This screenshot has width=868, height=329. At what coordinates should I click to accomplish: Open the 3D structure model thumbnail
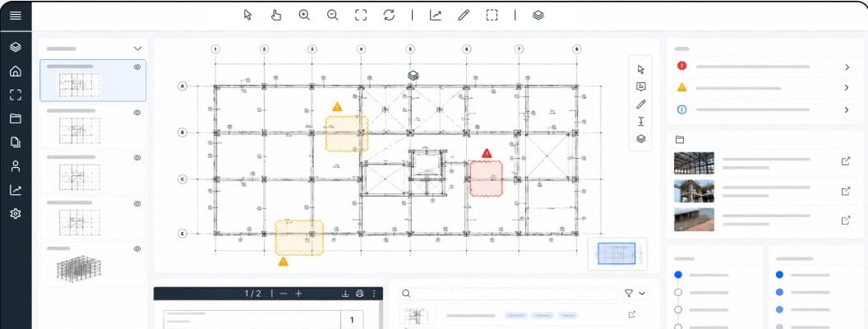[80, 267]
